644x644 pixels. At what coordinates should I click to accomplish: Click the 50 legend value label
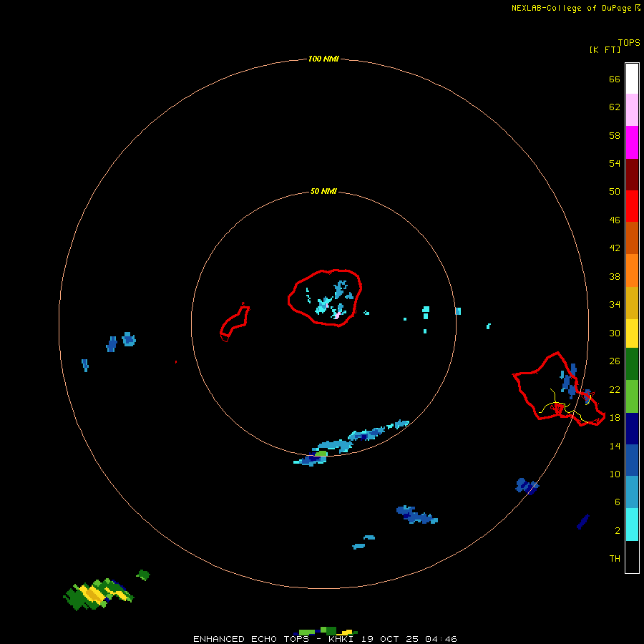click(615, 191)
